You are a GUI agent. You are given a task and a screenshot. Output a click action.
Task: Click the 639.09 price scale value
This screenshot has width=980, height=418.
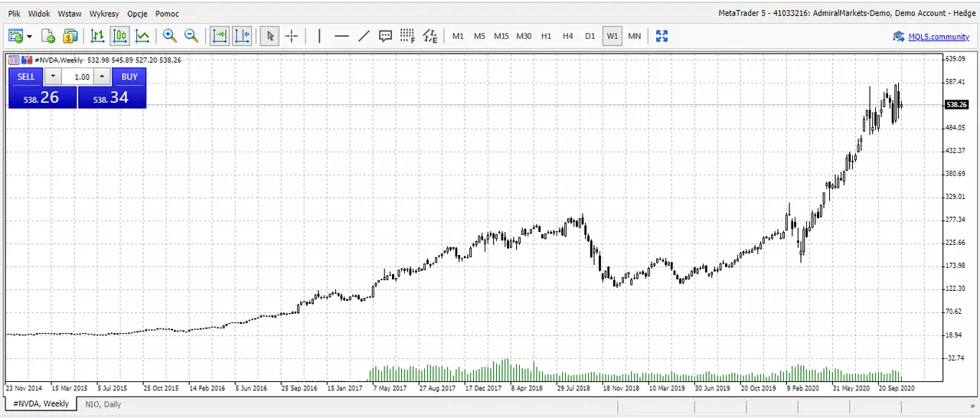(956, 59)
